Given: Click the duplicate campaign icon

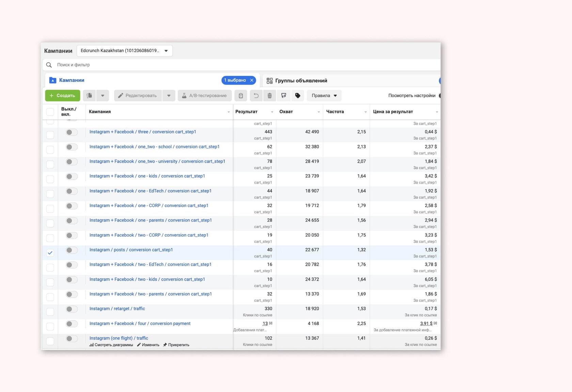Looking at the screenshot, I should tap(89, 96).
